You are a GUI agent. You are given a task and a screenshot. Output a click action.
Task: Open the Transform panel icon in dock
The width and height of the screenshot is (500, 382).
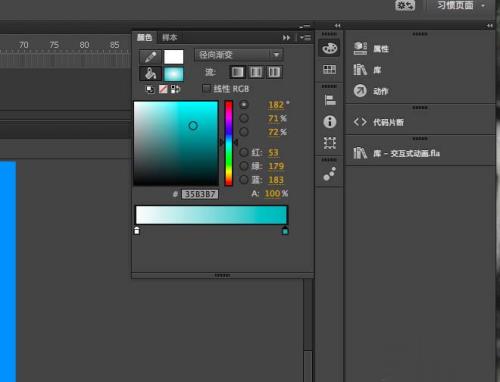tap(329, 143)
